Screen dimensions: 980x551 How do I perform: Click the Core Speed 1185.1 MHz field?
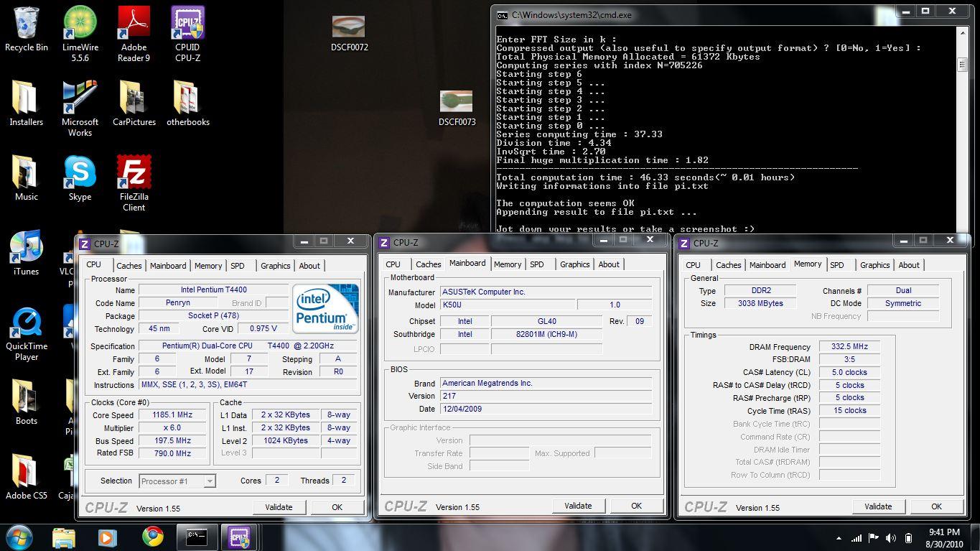[x=172, y=415]
